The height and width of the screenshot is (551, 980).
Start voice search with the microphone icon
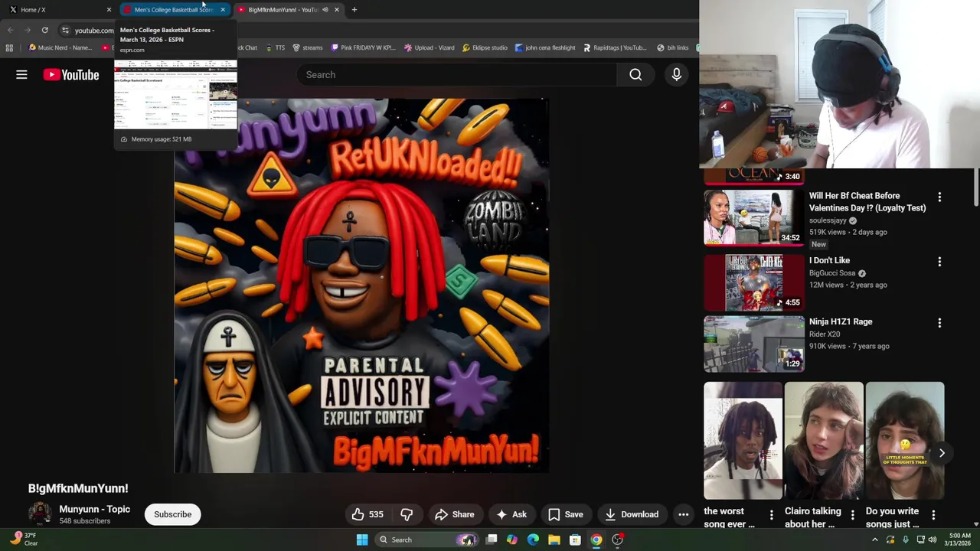676,74
